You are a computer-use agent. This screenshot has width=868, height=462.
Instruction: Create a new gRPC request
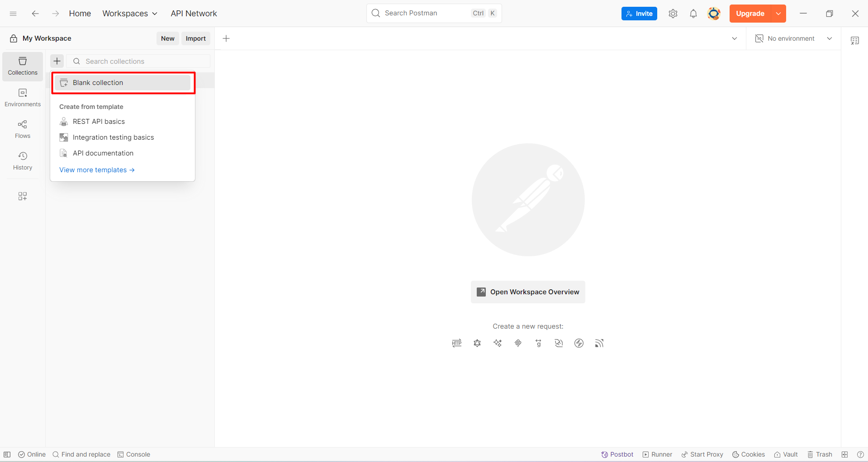click(x=538, y=343)
